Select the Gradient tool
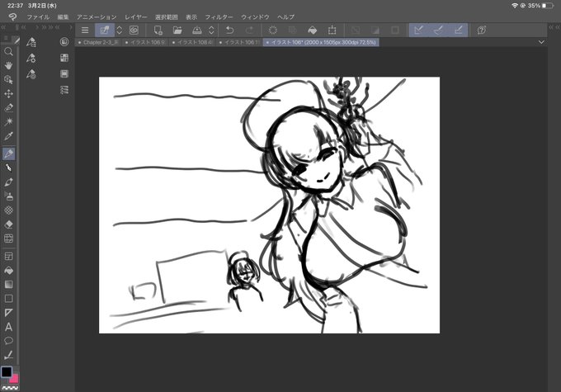Viewport: 561px width, 392px height. 8,284
